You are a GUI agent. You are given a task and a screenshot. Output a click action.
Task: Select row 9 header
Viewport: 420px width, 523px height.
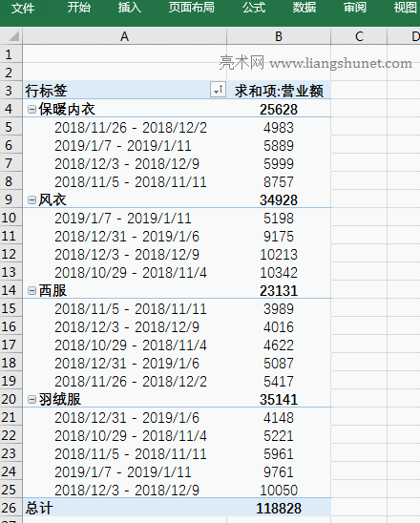click(11, 199)
